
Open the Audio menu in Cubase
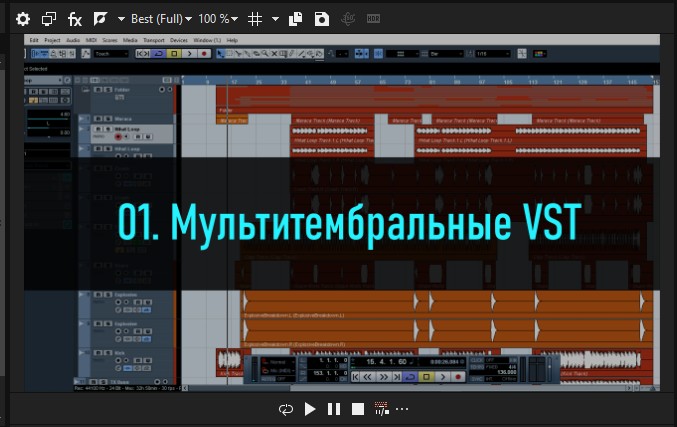[73, 40]
